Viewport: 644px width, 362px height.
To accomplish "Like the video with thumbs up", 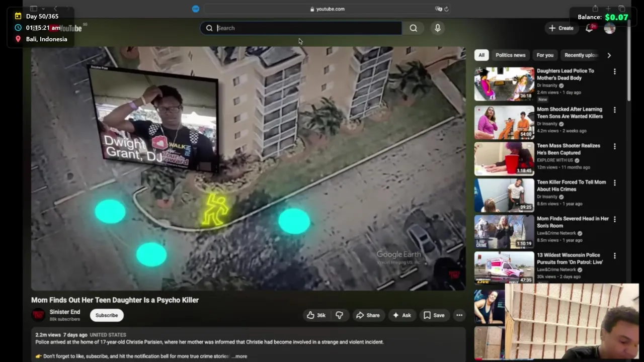I will coord(316,315).
